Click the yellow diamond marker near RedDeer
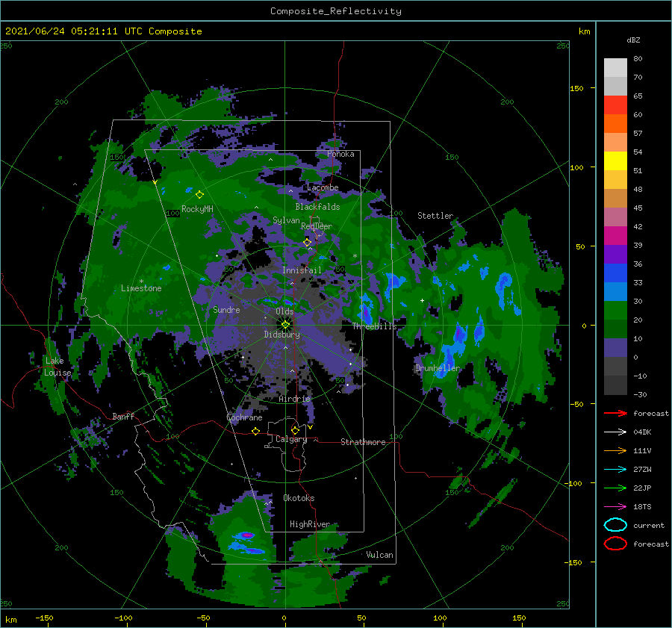This screenshot has width=672, height=628. [x=307, y=243]
